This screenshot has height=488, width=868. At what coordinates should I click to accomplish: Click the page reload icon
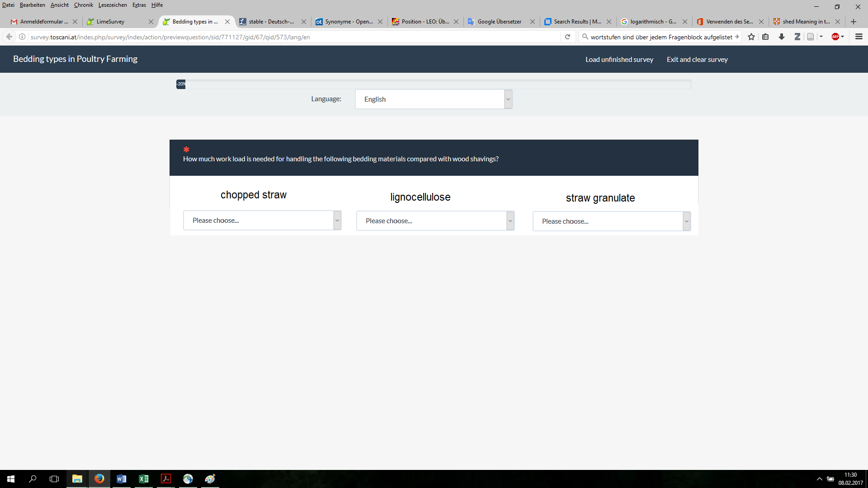567,37
